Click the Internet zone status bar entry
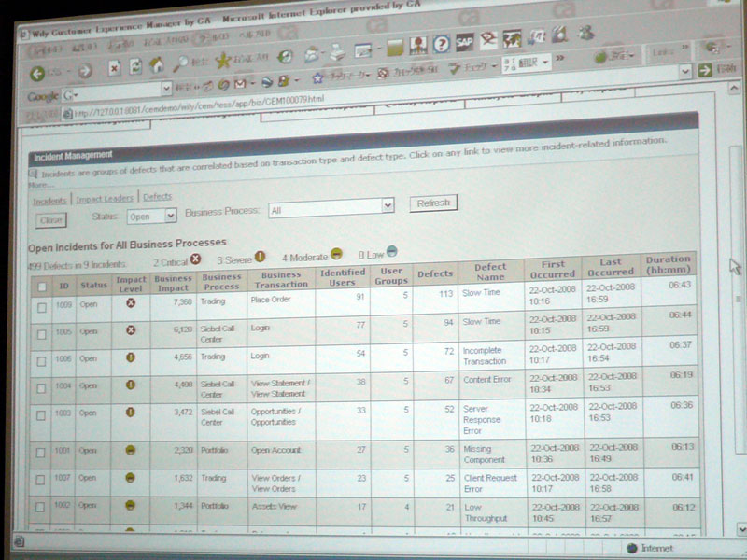Image resolution: width=747 pixels, height=560 pixels. (650, 548)
